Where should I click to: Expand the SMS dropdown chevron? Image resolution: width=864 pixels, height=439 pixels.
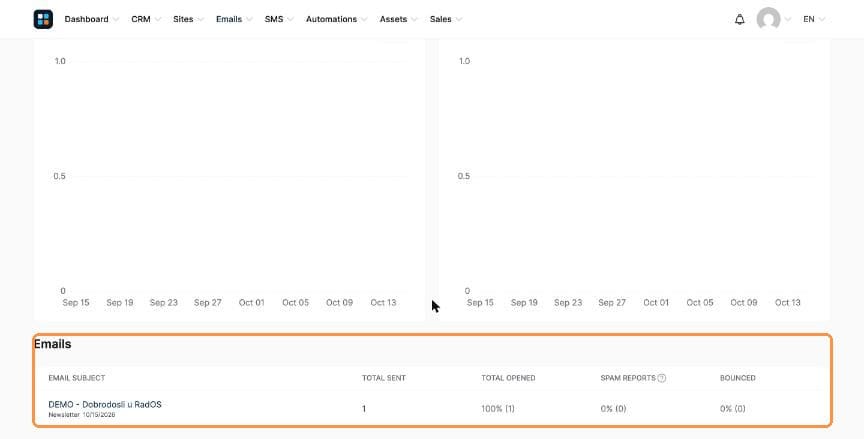tap(290, 20)
